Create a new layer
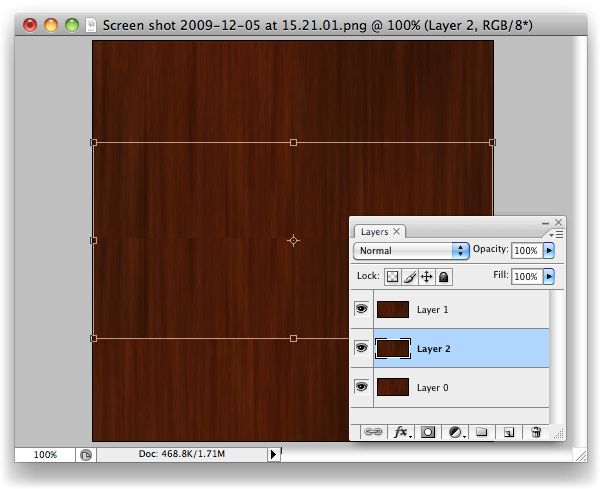The image size is (600, 489). pos(508,433)
